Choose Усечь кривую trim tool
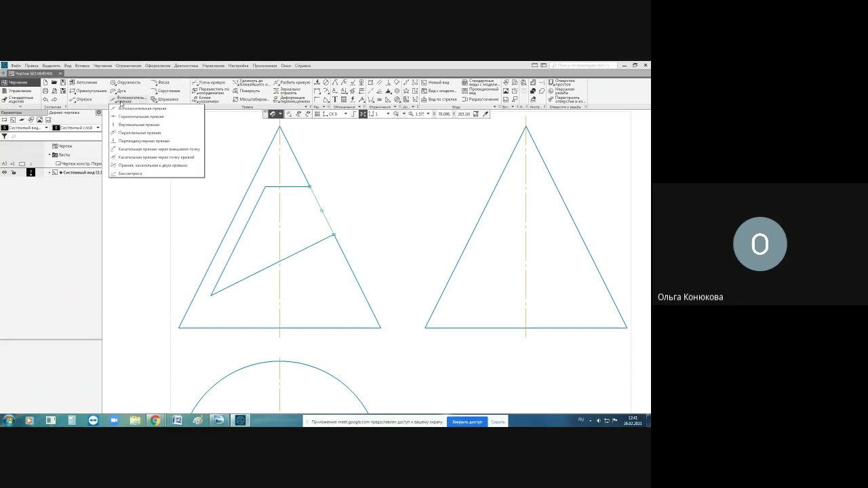Viewport: 868px width, 488px height. [x=208, y=82]
